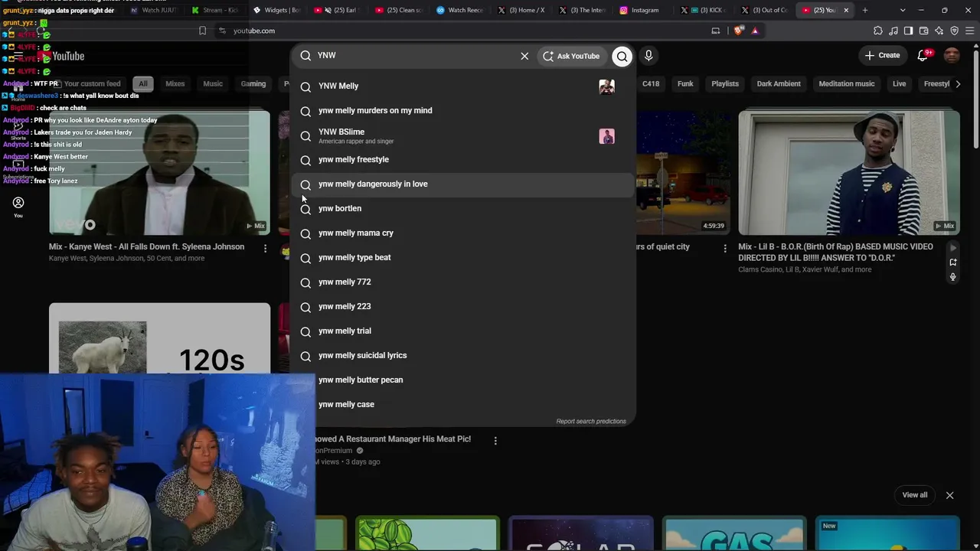The width and height of the screenshot is (980, 551).
Task: Switch to the Widgets browser tab
Action: (276, 10)
